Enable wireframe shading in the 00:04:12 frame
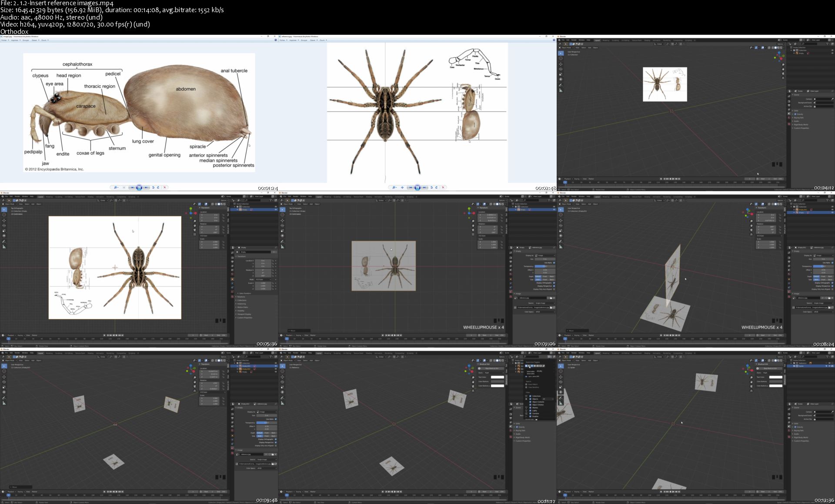The width and height of the screenshot is (835, 504). 773,48
